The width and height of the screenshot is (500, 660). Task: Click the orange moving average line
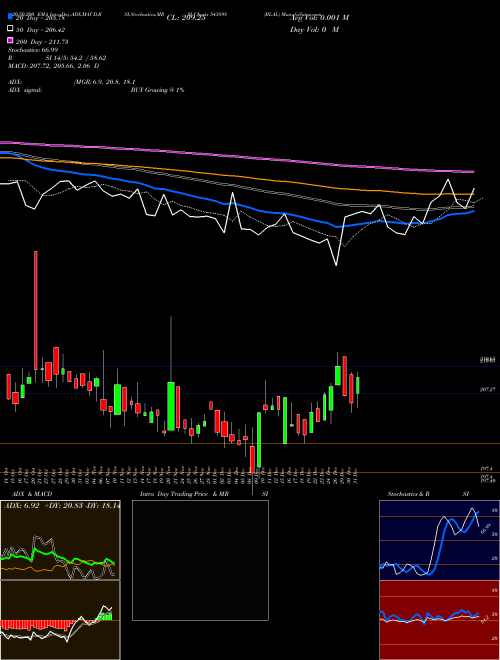237,177
